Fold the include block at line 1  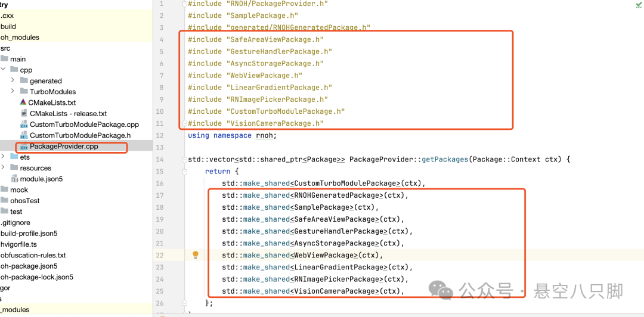coord(184,4)
